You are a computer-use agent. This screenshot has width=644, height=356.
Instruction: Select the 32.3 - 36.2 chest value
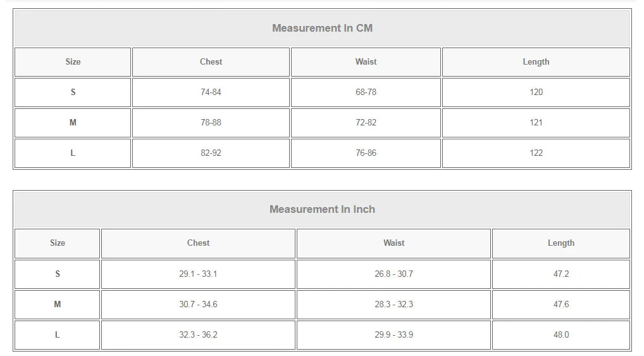click(198, 334)
